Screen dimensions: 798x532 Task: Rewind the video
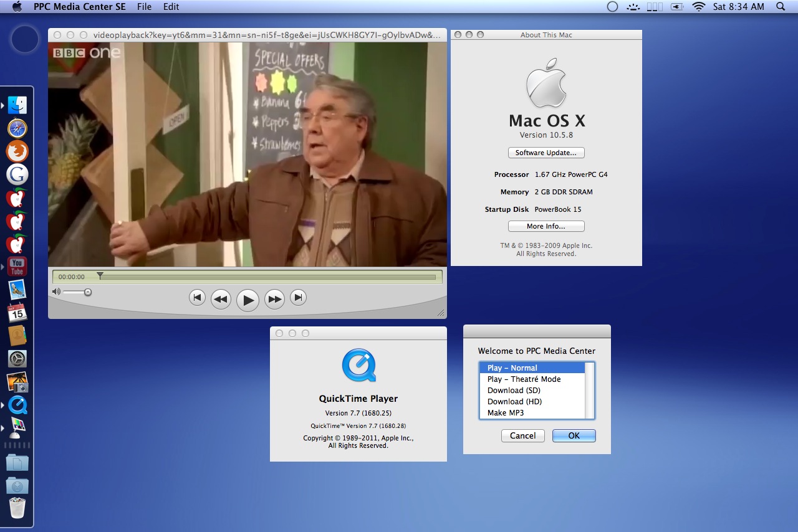(x=220, y=299)
